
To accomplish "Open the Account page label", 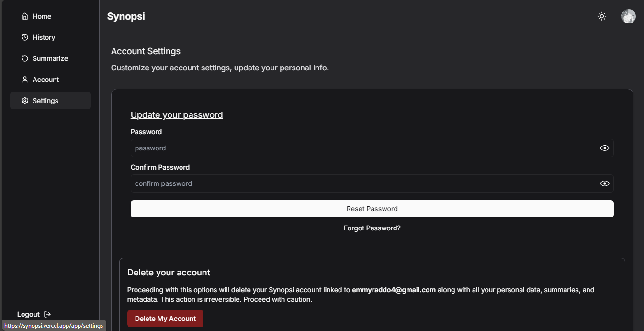I will point(45,80).
